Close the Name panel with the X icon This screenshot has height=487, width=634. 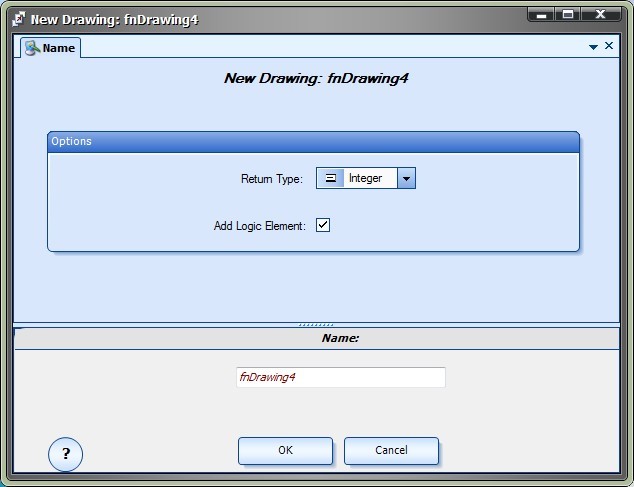pos(609,46)
